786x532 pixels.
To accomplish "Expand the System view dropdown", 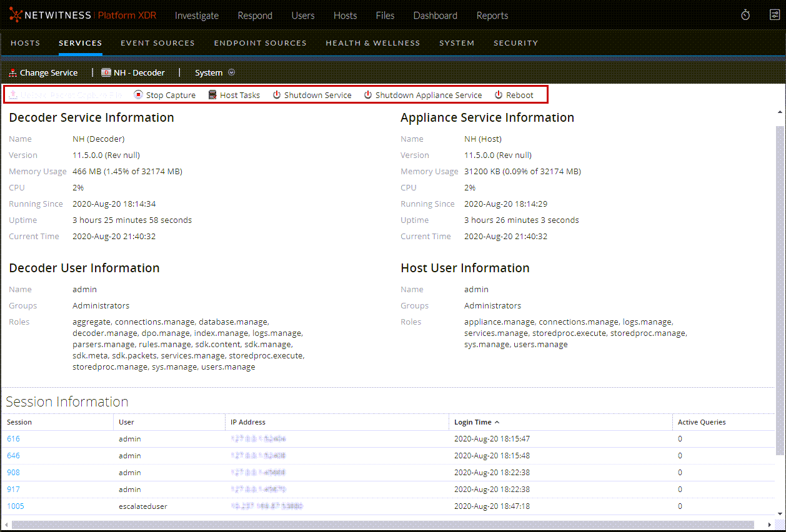I will coord(231,72).
